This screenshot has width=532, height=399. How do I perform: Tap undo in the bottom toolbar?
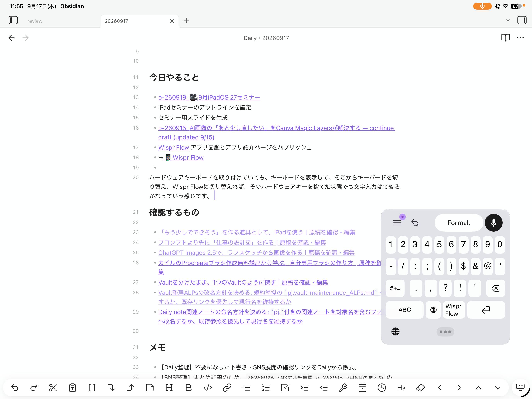tap(14, 388)
